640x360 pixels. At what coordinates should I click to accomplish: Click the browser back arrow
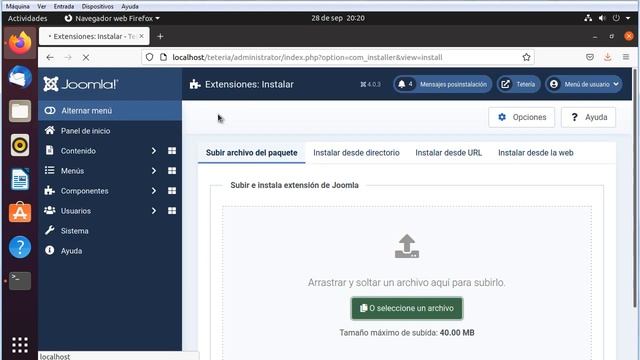click(x=50, y=58)
